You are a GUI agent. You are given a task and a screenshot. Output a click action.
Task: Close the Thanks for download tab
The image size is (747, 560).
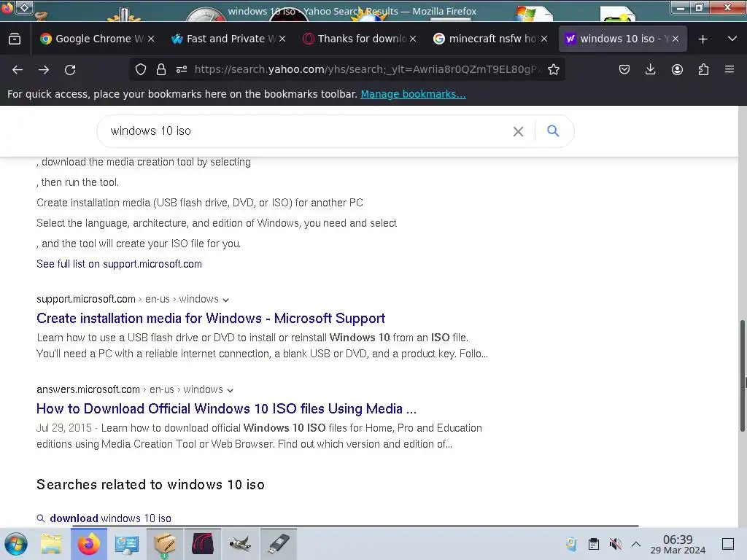[413, 39]
